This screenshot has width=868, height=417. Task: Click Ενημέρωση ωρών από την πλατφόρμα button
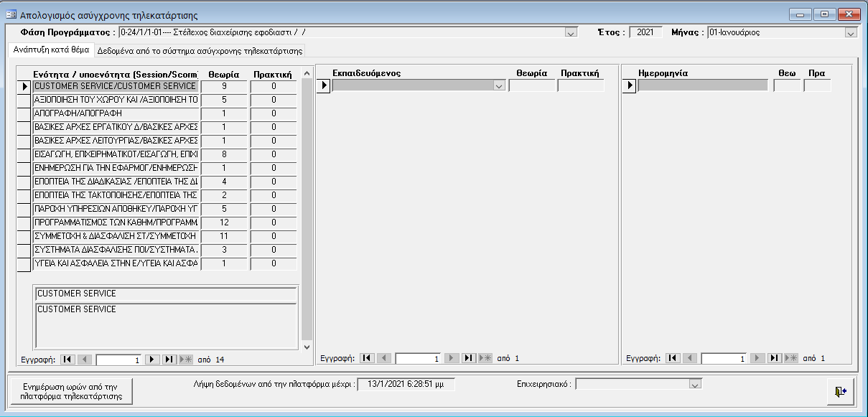click(x=72, y=390)
